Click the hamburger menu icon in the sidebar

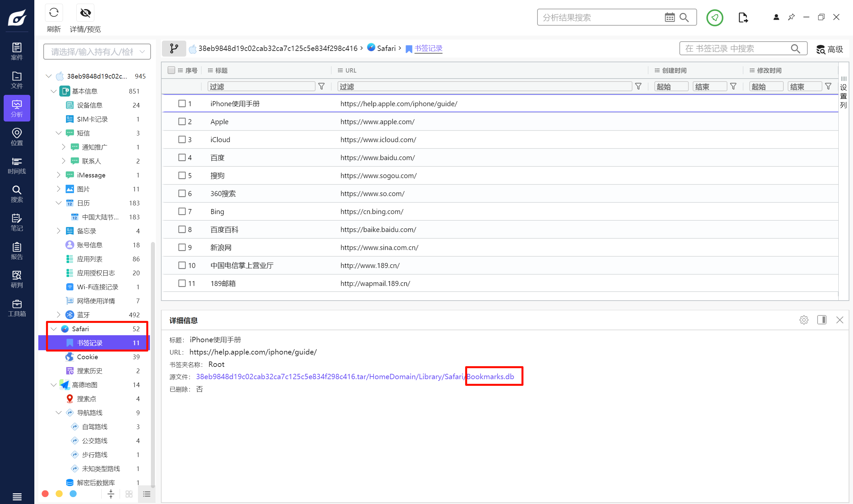pyautogui.click(x=17, y=497)
